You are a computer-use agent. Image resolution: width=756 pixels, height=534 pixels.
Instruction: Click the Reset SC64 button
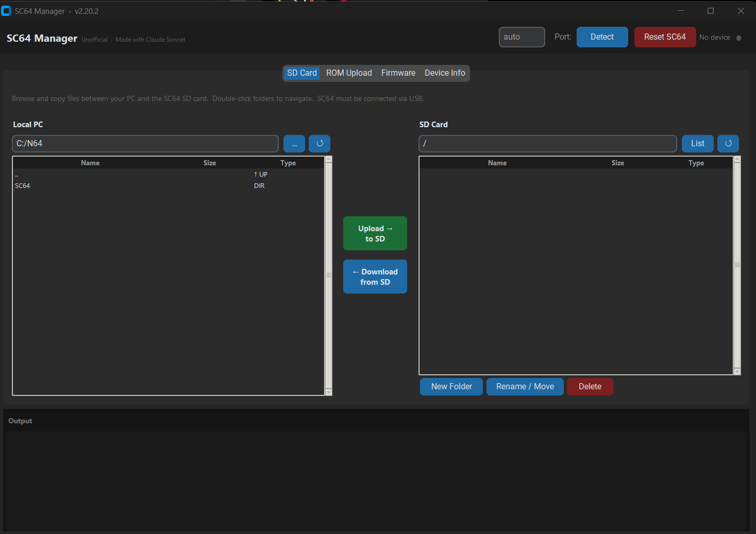click(x=665, y=37)
